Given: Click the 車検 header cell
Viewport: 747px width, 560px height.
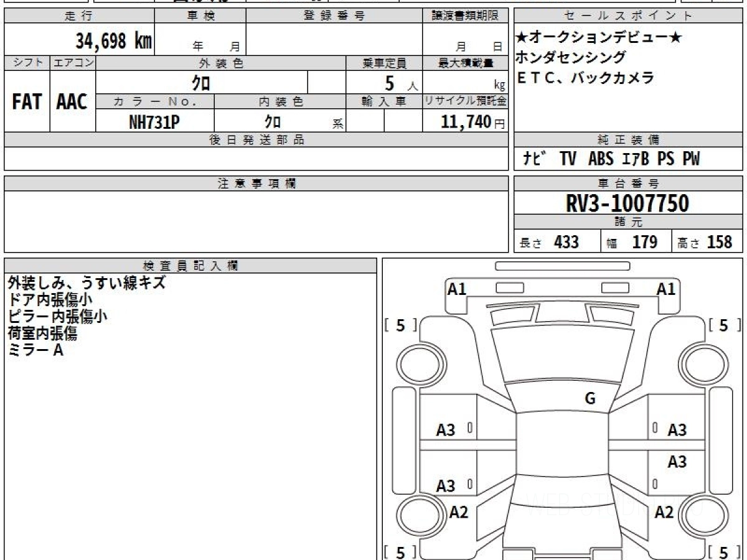Looking at the screenshot, I should (x=200, y=16).
